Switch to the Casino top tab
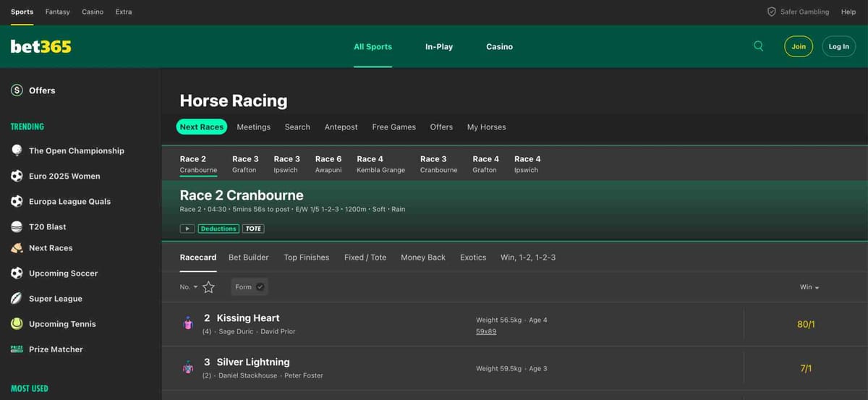Image resolution: width=868 pixels, height=400 pixels. [93, 12]
